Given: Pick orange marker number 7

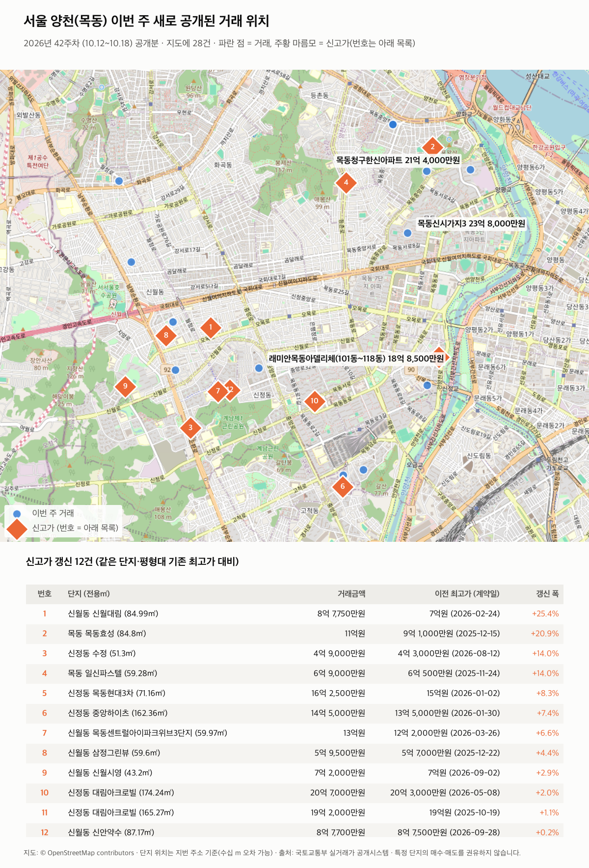Looking at the screenshot, I should pyautogui.click(x=218, y=391).
